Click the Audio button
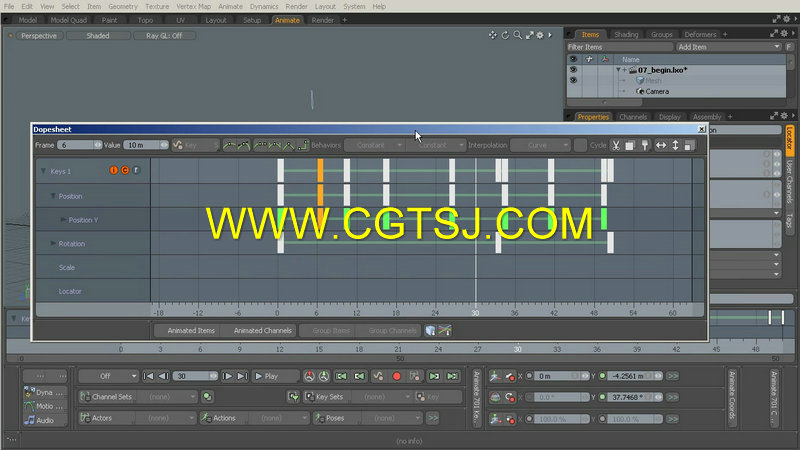This screenshot has width=800, height=450. pyautogui.click(x=45, y=420)
